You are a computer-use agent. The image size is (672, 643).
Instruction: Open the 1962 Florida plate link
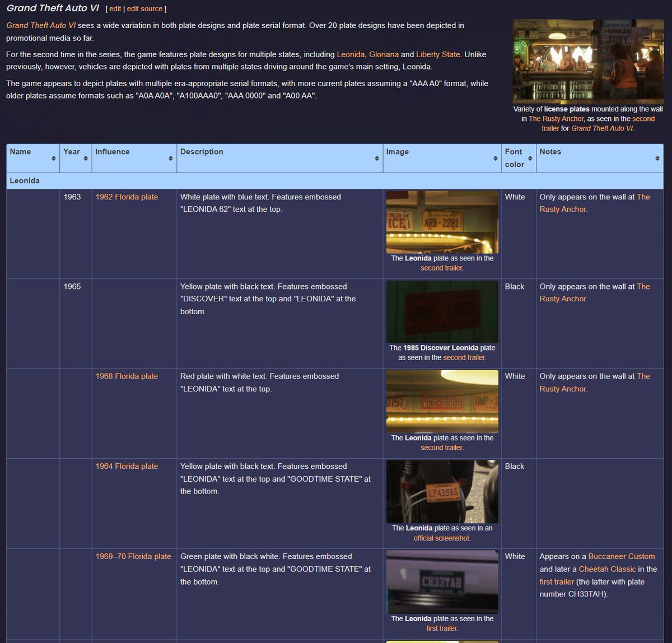[127, 197]
